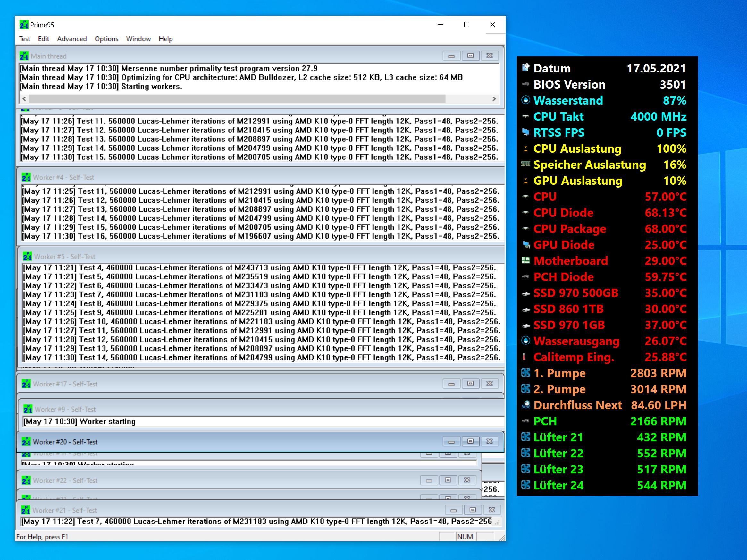Image resolution: width=747 pixels, height=560 pixels.
Task: Click Worker #22 Self-Test window icon
Action: tap(26, 481)
